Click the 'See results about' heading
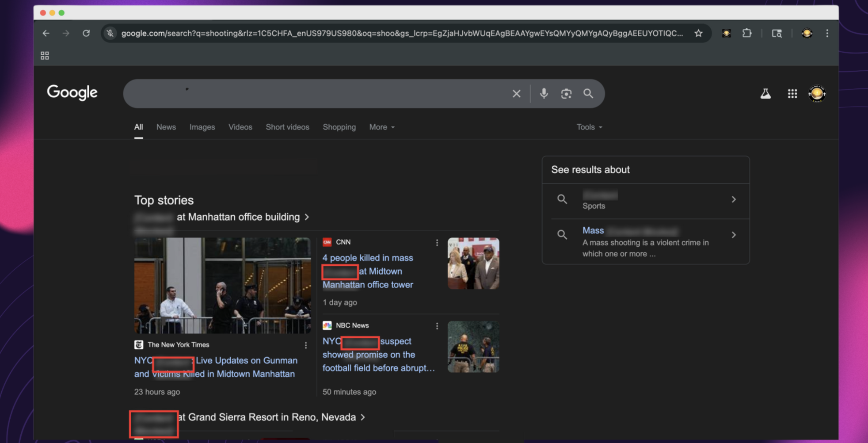Image resolution: width=868 pixels, height=443 pixels. 590,170
